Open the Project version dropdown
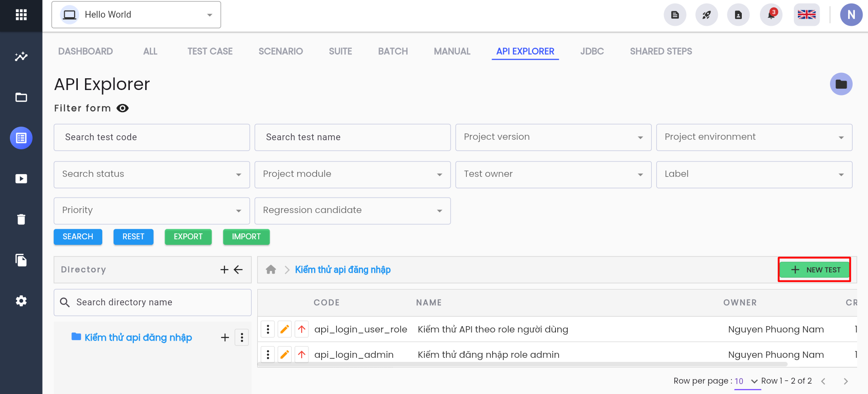868x394 pixels. point(553,137)
